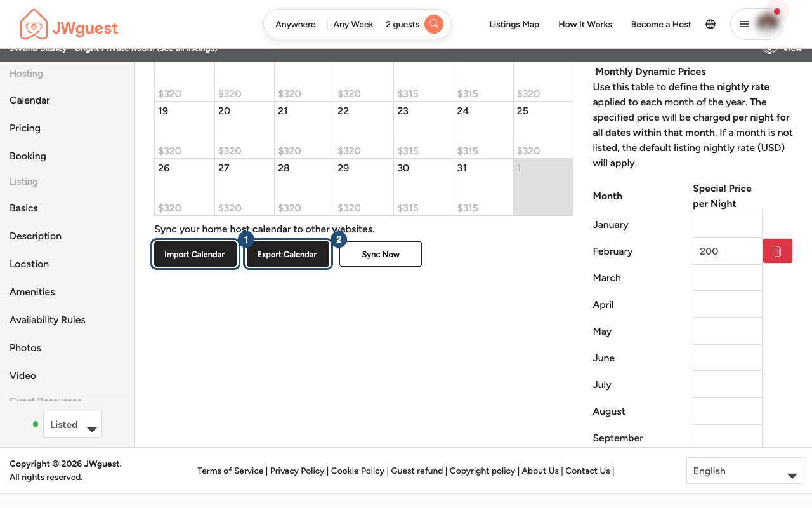Image resolution: width=812 pixels, height=508 pixels.
Task: Open the Video section
Action: click(x=23, y=376)
